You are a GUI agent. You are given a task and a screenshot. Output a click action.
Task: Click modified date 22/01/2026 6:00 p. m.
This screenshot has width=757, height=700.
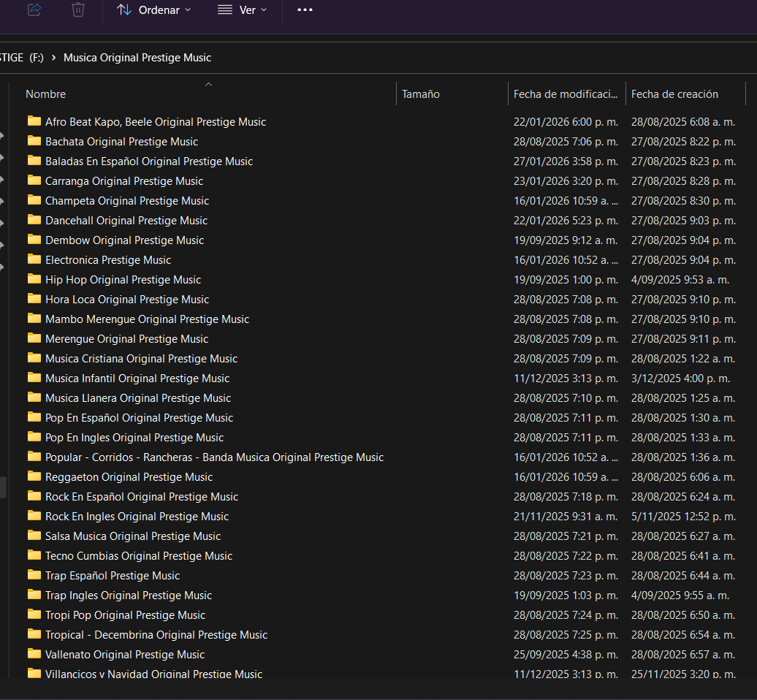tap(566, 122)
